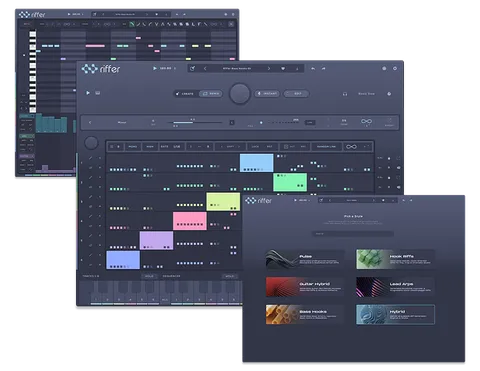The image size is (480, 371).
Task: Click the volume knob next to sound name
Action: click(x=389, y=94)
